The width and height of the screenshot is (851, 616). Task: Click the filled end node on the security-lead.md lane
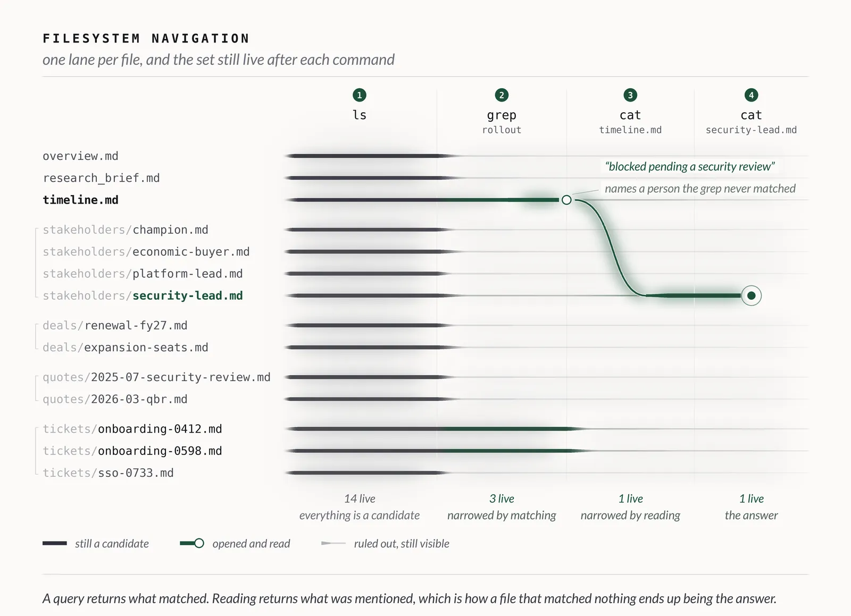pos(751,296)
